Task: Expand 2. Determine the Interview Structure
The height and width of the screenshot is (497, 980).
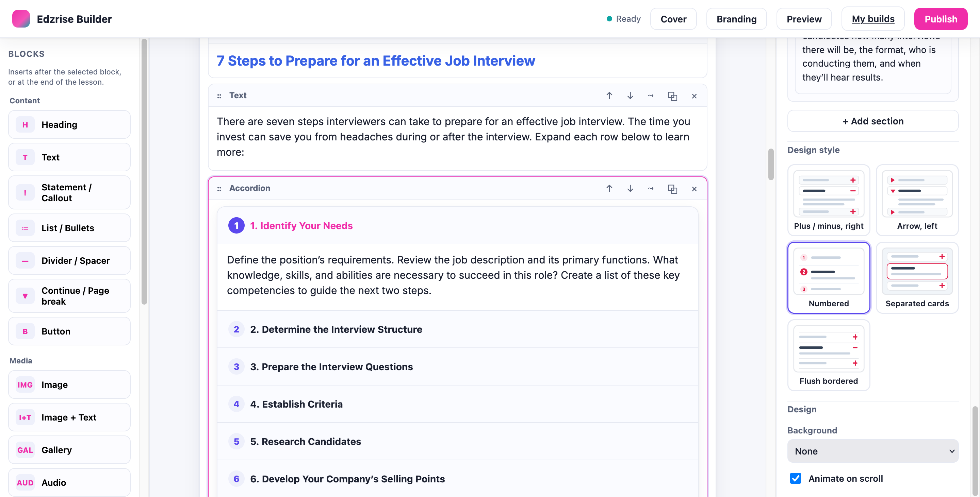Action: 457,329
